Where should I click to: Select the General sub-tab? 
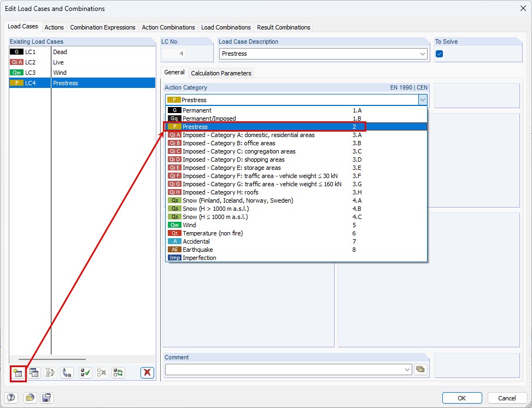pyautogui.click(x=174, y=72)
